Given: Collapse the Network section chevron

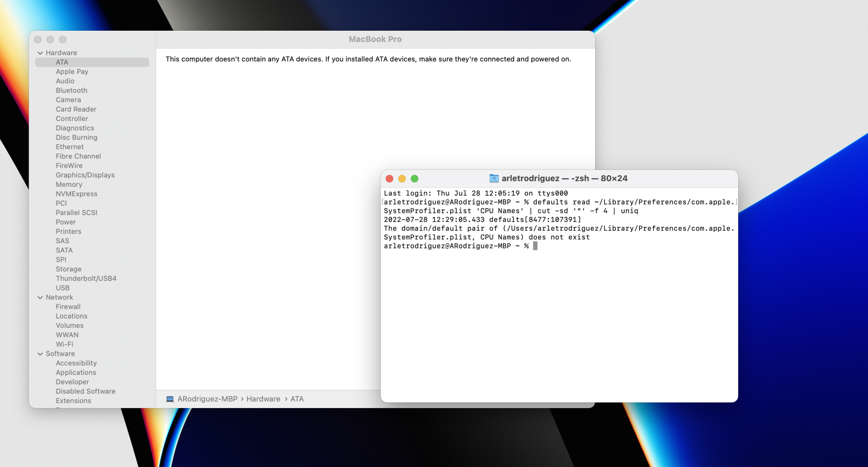Looking at the screenshot, I should [x=40, y=297].
